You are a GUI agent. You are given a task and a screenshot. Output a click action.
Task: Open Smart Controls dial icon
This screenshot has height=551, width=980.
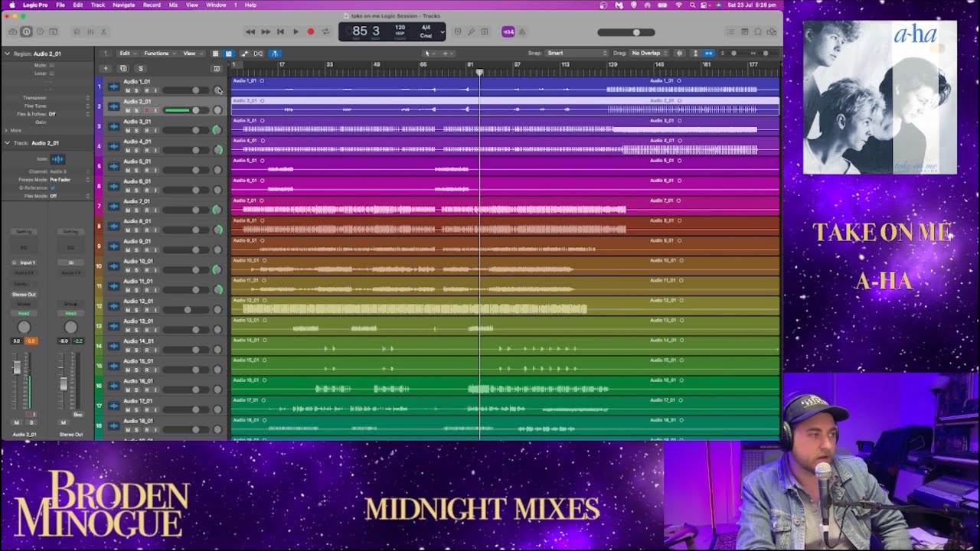pos(77,31)
